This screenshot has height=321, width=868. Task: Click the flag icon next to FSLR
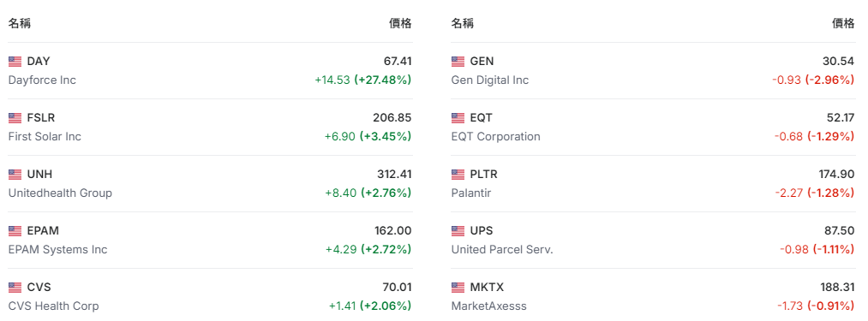[x=15, y=118]
